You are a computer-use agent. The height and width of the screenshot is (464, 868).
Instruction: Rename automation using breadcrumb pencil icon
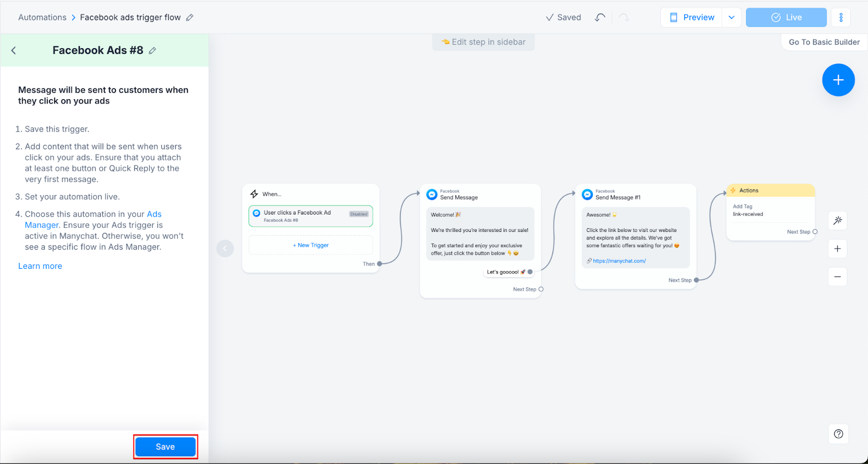click(x=189, y=17)
